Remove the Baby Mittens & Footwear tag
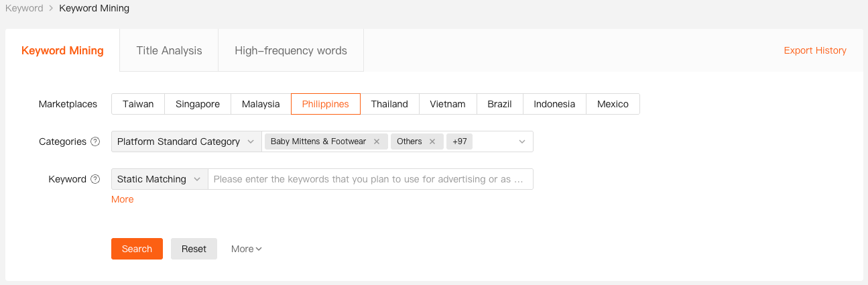 coord(377,141)
